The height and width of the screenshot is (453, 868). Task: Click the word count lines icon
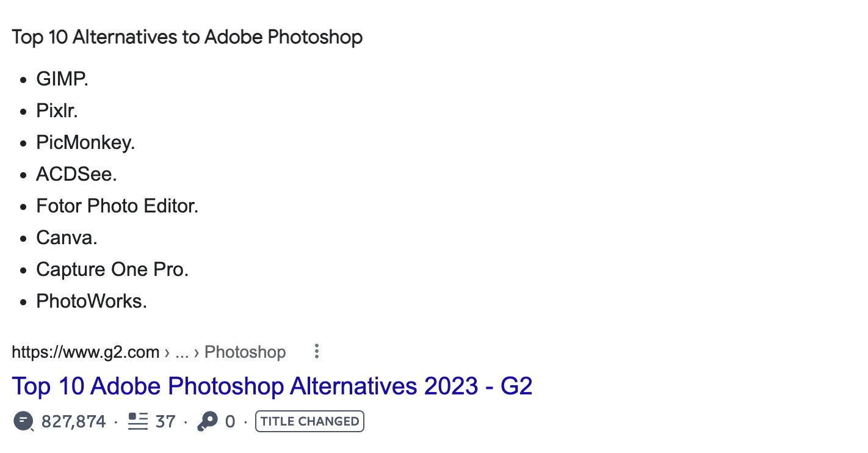click(x=138, y=421)
